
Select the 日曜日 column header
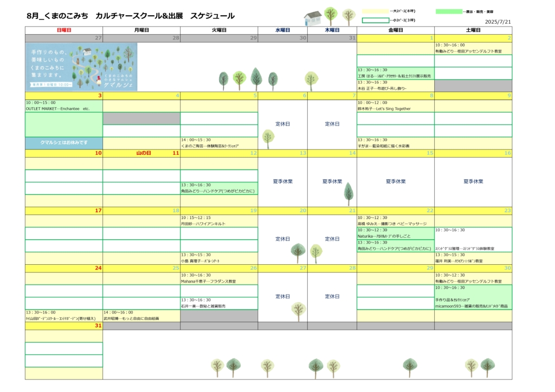coord(64,30)
